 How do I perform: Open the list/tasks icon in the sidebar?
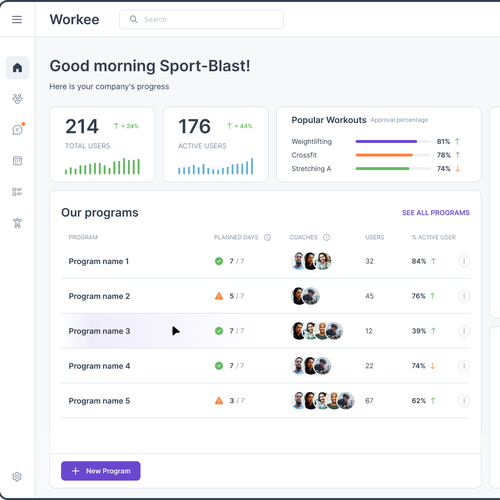pyautogui.click(x=17, y=192)
